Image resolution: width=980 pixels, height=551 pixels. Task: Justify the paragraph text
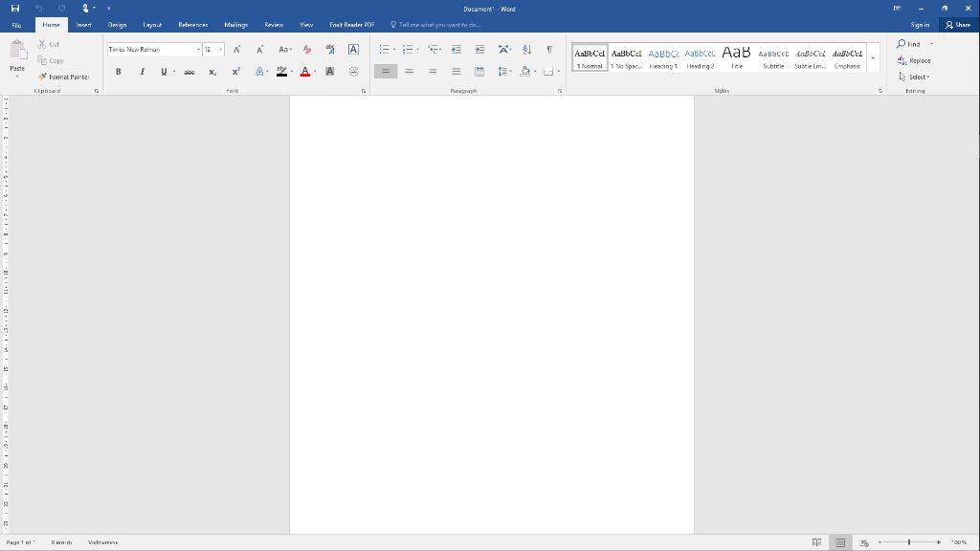(x=457, y=72)
